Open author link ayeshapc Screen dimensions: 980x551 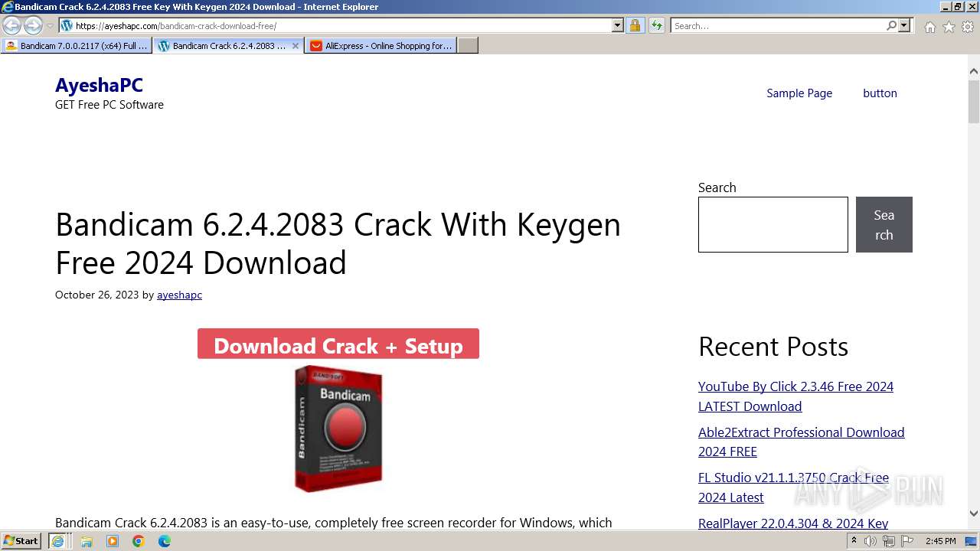(179, 295)
